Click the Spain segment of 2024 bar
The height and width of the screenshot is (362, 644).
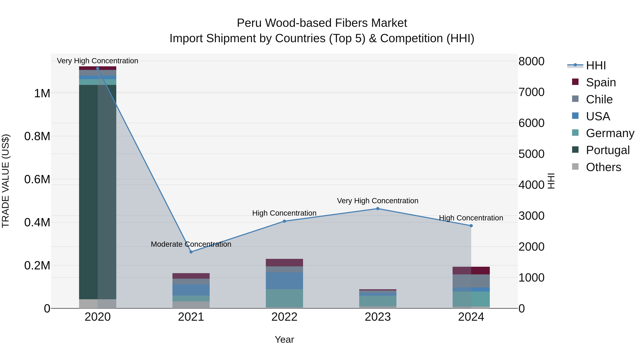point(471,271)
